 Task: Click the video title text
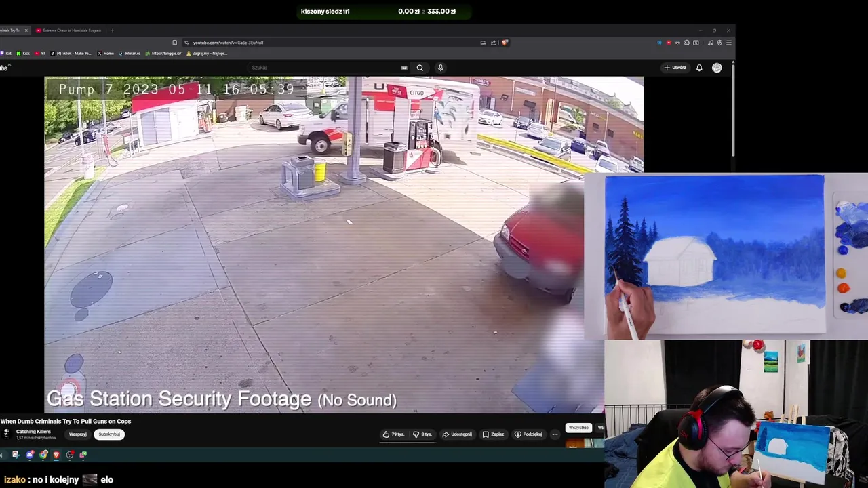[66, 421]
